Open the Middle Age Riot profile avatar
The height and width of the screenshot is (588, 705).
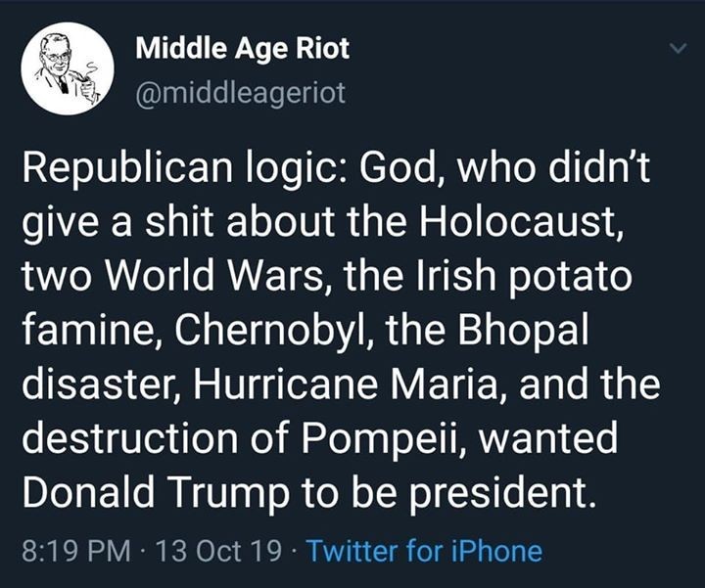(69, 68)
